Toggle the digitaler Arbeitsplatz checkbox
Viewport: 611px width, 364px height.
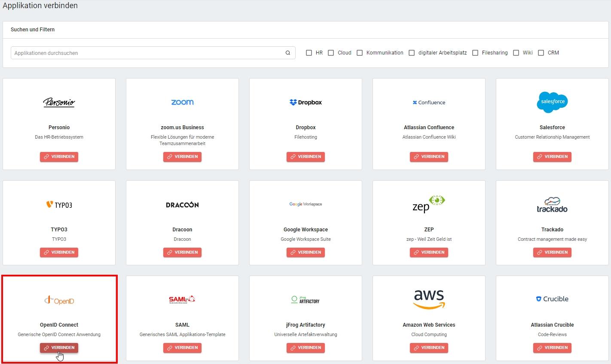click(412, 53)
